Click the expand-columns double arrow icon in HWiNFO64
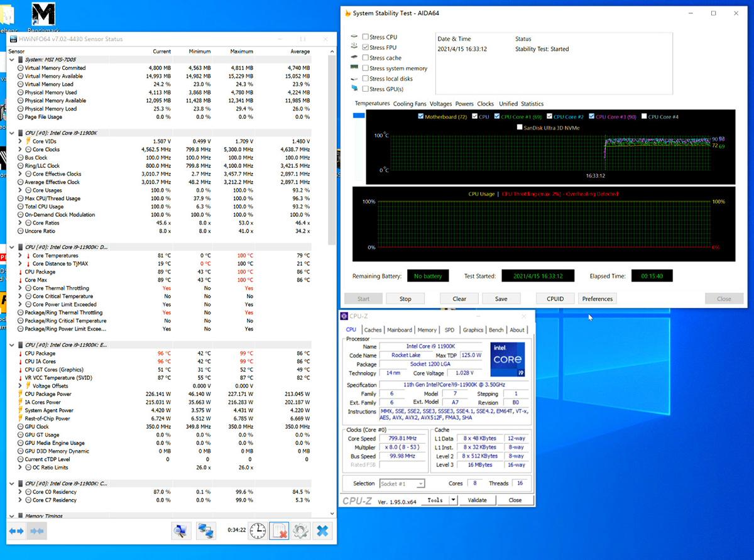The image size is (754, 560). tap(16, 531)
